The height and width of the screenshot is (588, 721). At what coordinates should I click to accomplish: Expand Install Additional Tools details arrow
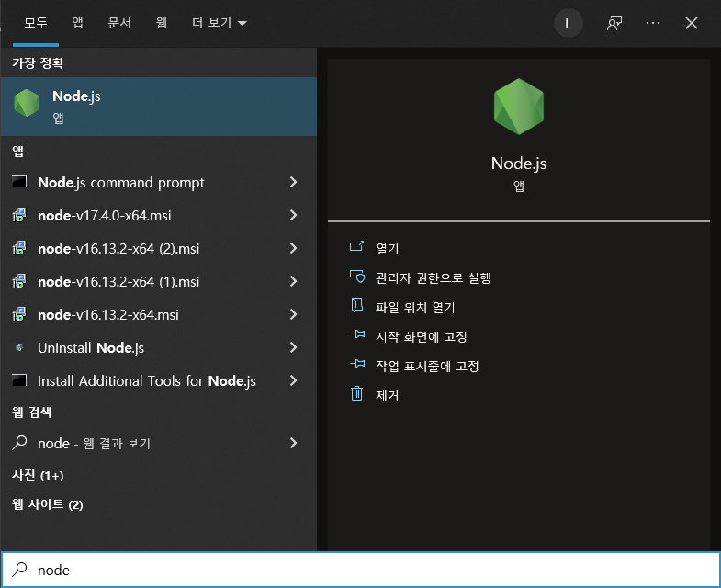[293, 381]
